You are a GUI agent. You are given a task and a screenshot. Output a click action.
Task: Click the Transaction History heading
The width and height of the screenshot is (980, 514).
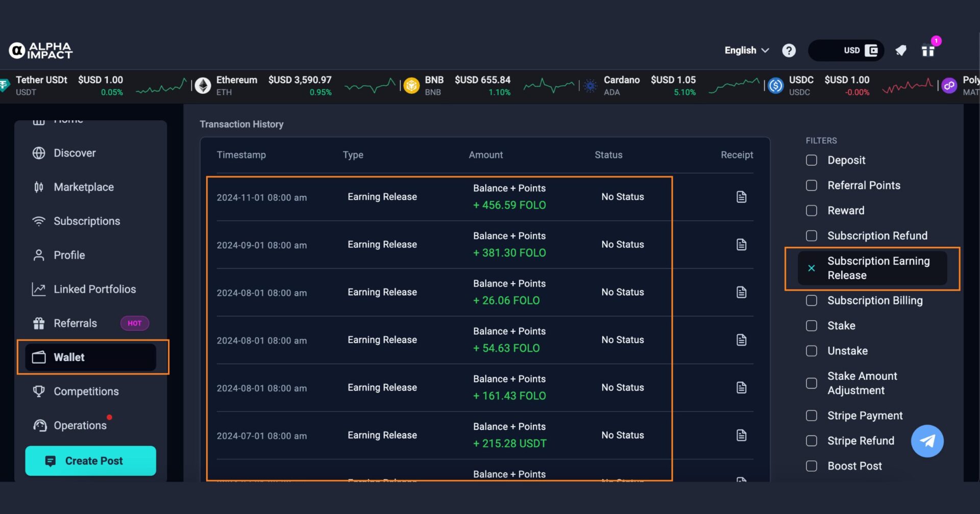(241, 124)
